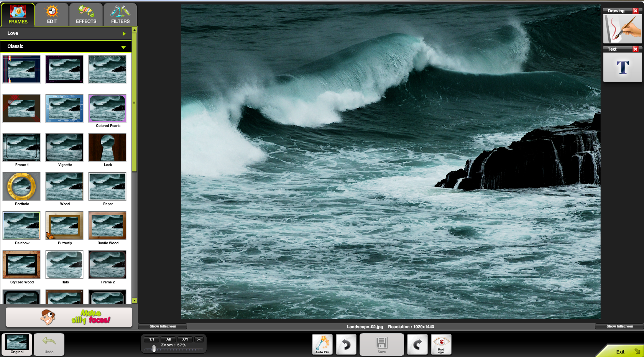Toggle 1:1 zoom mode

click(152, 339)
